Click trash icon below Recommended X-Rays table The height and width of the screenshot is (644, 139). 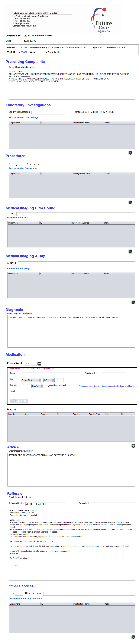pyautogui.click(x=133, y=302)
